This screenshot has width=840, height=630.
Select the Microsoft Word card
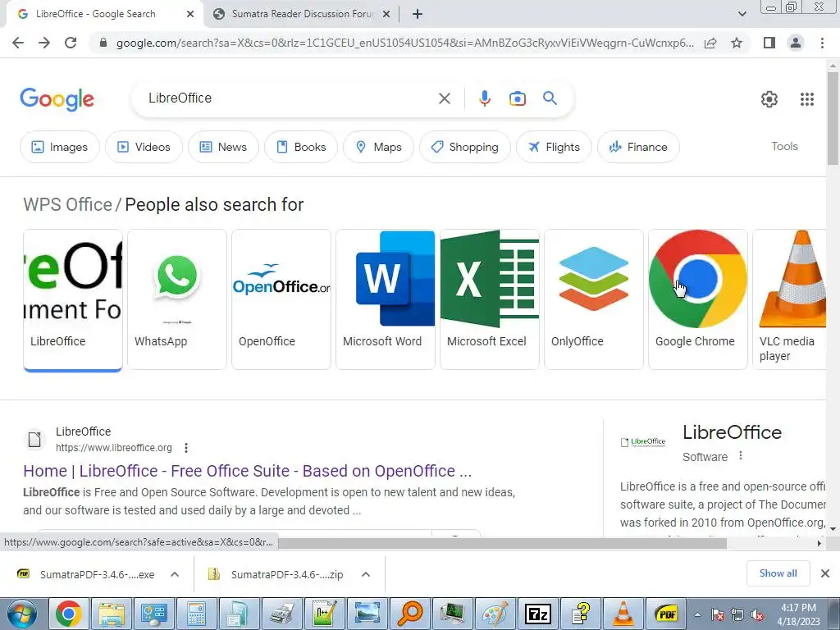click(386, 299)
